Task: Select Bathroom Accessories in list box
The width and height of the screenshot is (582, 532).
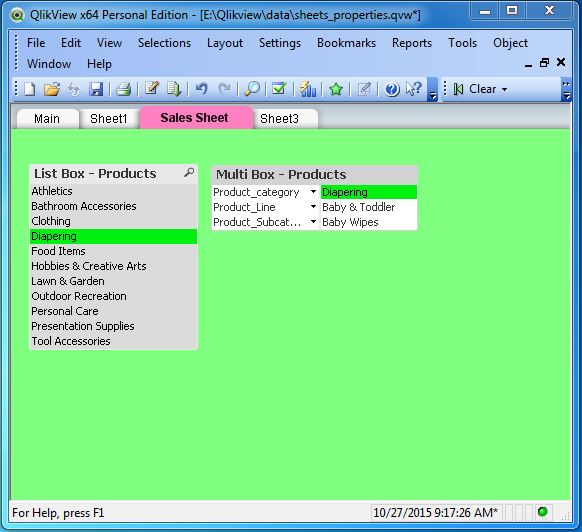Action: (x=114, y=206)
